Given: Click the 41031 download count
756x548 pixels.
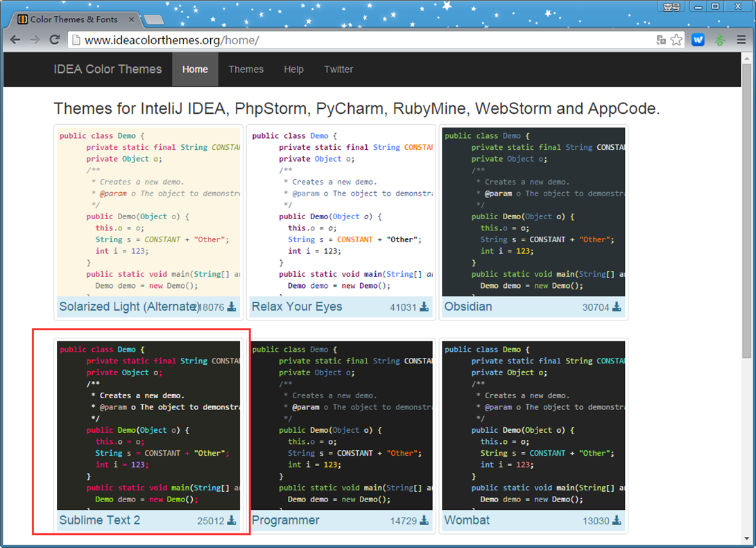Looking at the screenshot, I should pyautogui.click(x=403, y=307).
